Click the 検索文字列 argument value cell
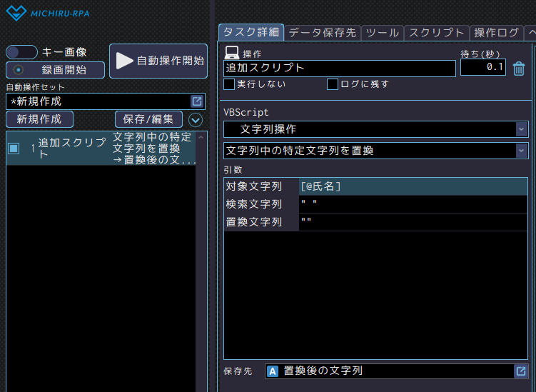This screenshot has height=392, width=536. coord(414,204)
